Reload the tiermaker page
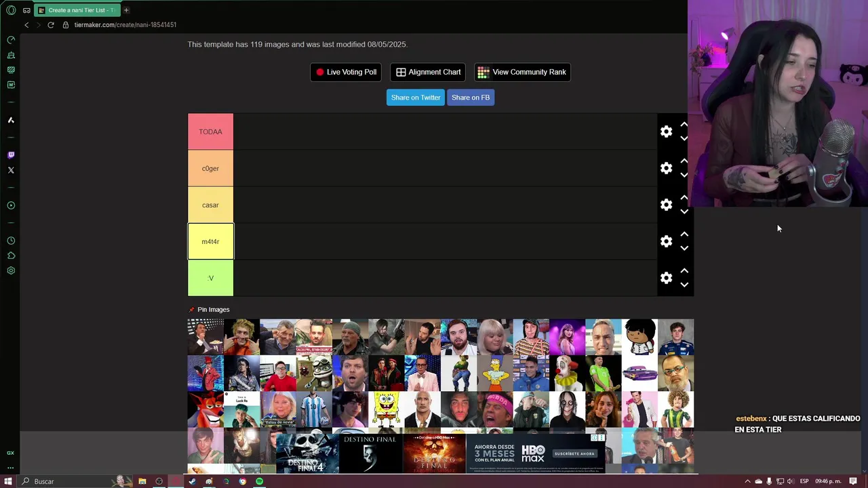Viewport: 868px width, 488px height. [x=51, y=25]
